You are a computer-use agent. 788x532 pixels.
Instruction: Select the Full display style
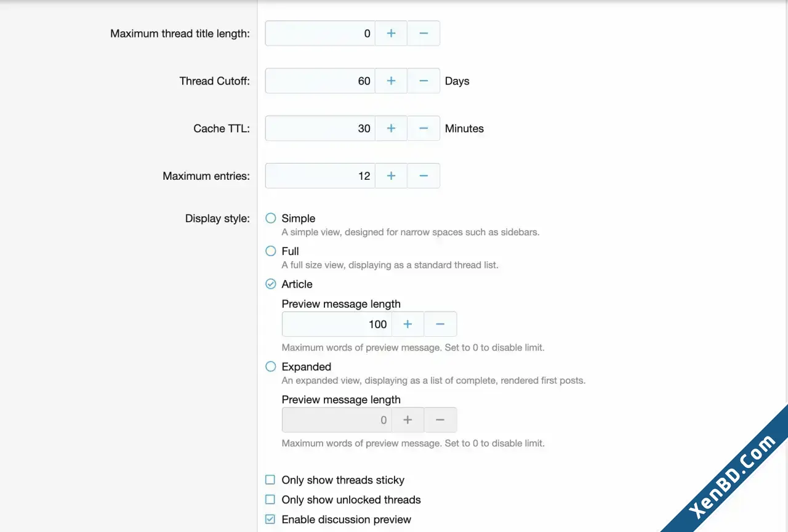[x=270, y=251]
